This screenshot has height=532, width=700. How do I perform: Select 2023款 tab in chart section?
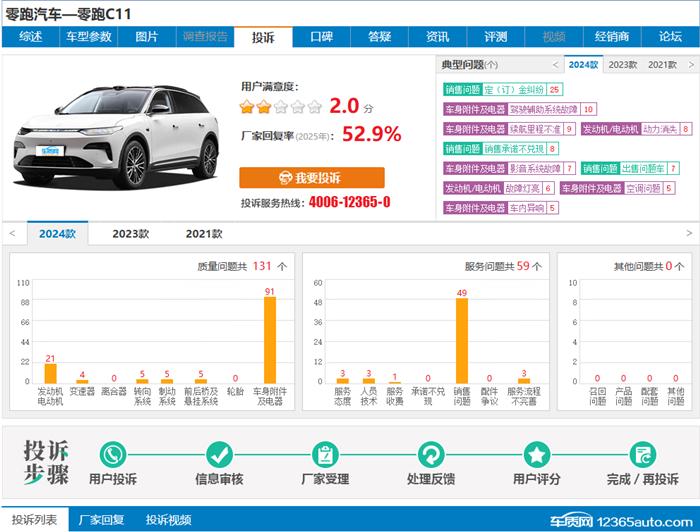click(130, 234)
